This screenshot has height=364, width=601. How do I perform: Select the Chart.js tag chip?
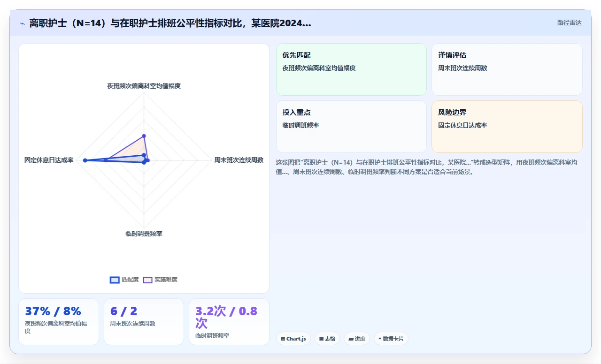tap(293, 339)
